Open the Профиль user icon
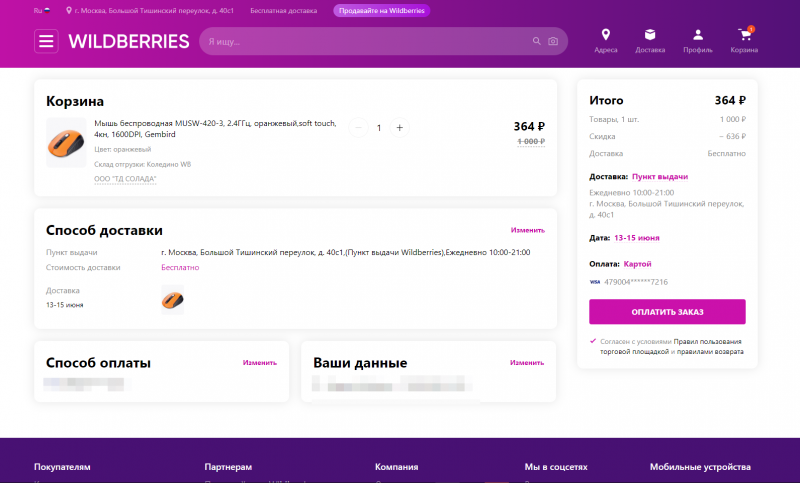This screenshot has width=800, height=483. click(698, 35)
